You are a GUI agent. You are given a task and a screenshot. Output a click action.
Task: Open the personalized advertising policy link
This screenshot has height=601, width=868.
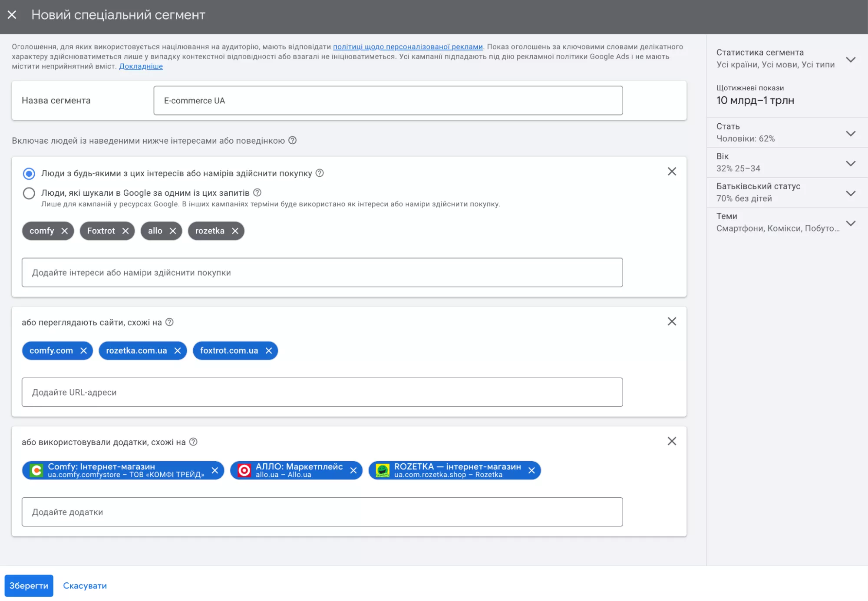[408, 46]
